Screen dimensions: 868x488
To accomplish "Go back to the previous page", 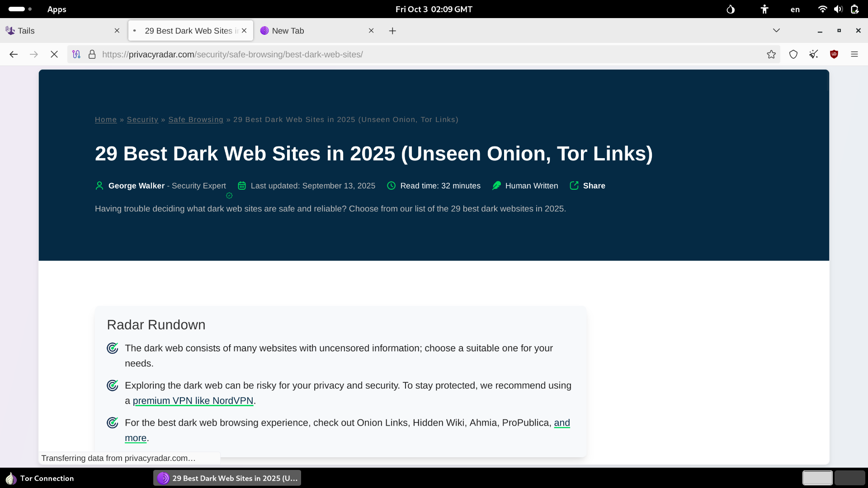I will [x=14, y=54].
